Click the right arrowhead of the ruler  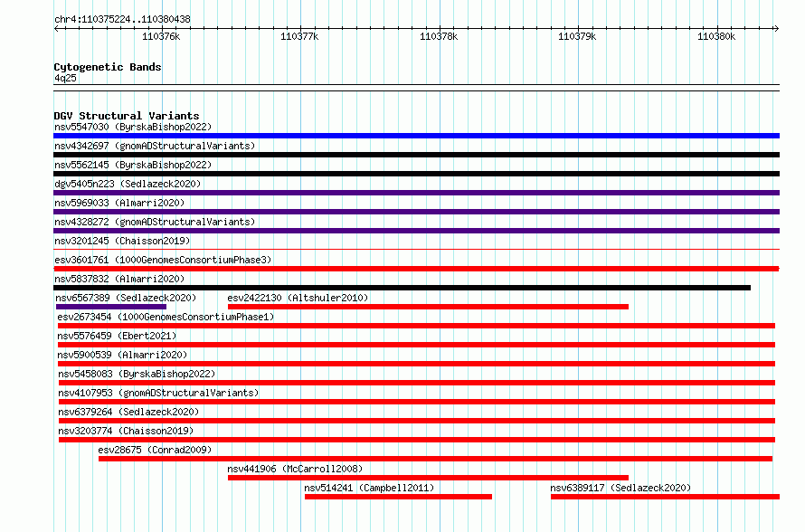(x=777, y=29)
